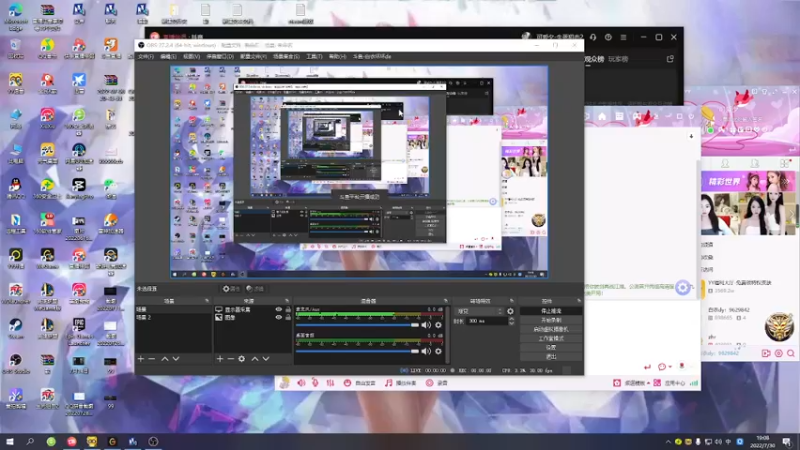This screenshot has height=450, width=800.
Task: Open the headset icon in black window title bar
Action: coord(593,37)
